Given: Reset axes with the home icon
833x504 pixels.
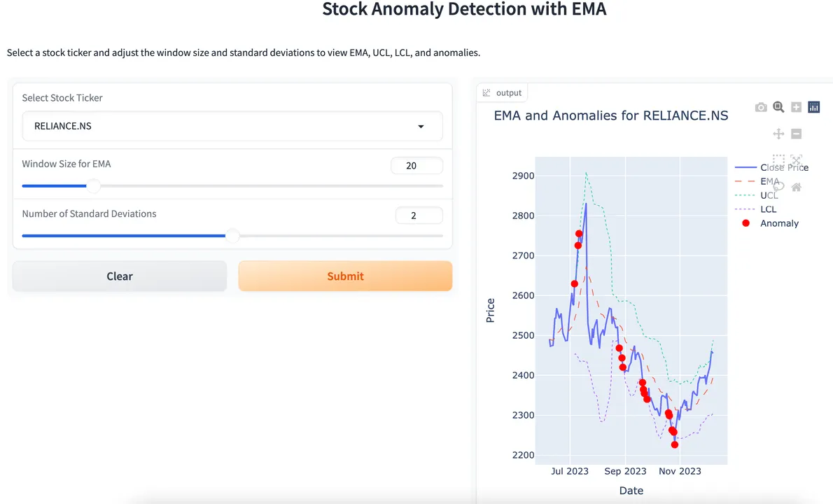Looking at the screenshot, I should coord(796,187).
